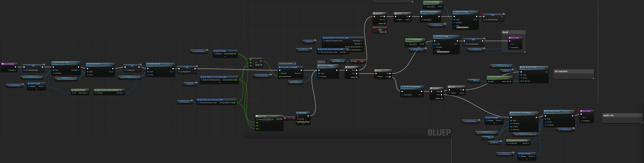The width and height of the screenshot is (644, 163).
Task: Click the Determine Body Region function icon
Action: point(53,62)
